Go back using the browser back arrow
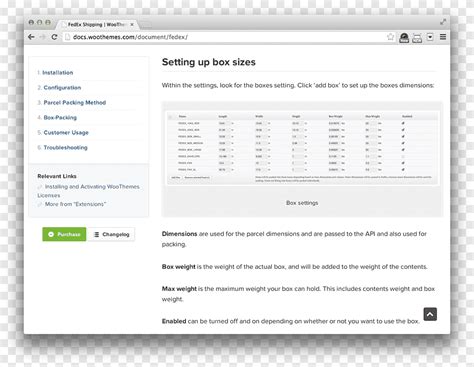Screen dimensions: 474x367 (31, 37)
